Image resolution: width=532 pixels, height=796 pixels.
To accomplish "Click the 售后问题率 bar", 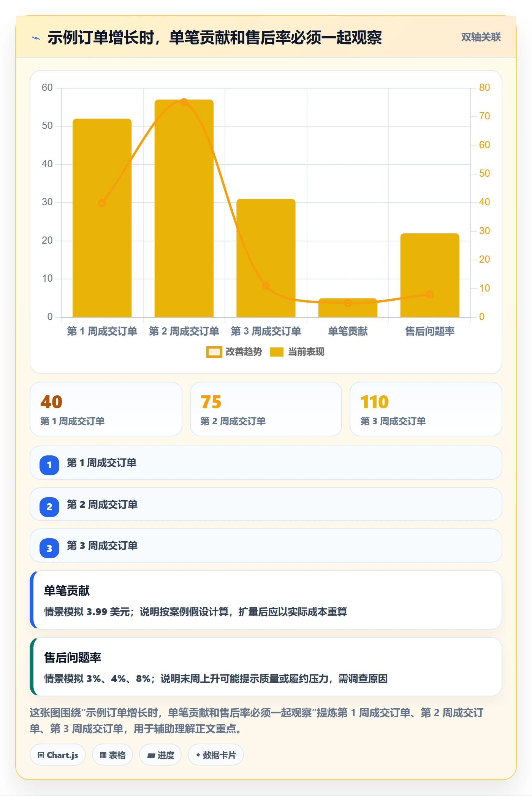I will tap(430, 275).
